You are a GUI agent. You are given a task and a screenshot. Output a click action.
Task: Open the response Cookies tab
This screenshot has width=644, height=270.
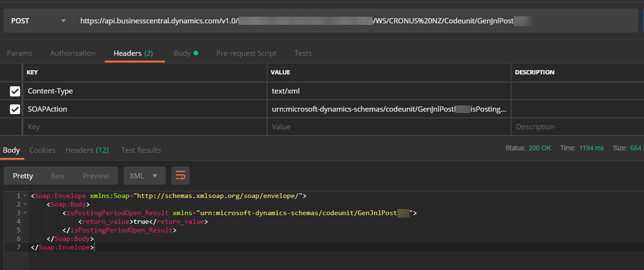pyautogui.click(x=43, y=150)
